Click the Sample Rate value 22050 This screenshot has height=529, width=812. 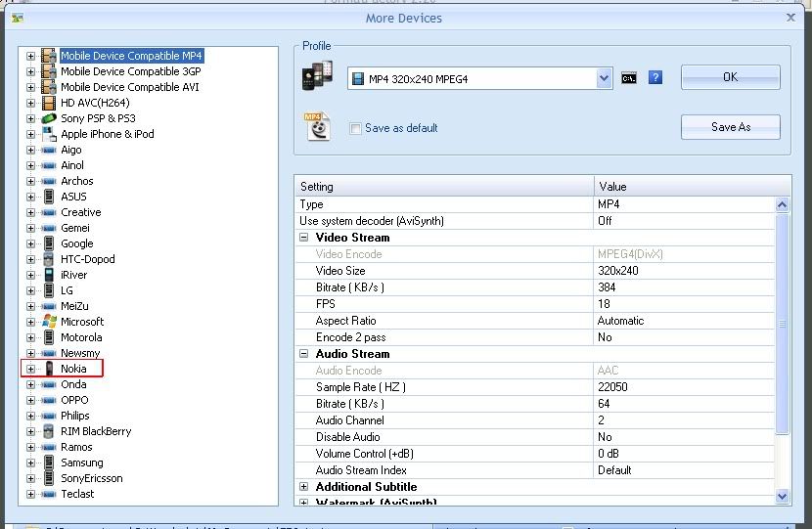[x=612, y=386]
